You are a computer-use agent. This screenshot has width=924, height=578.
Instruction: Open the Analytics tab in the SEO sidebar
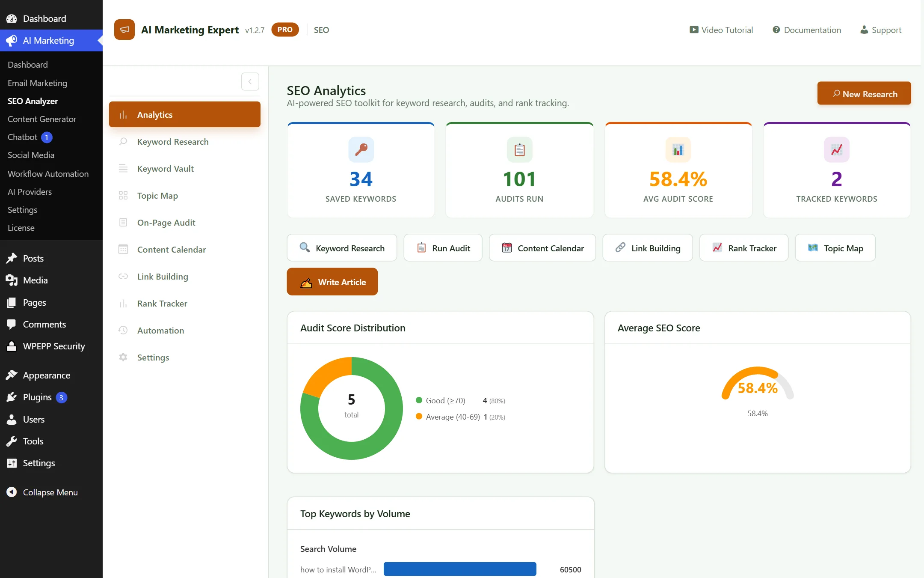[x=185, y=114]
